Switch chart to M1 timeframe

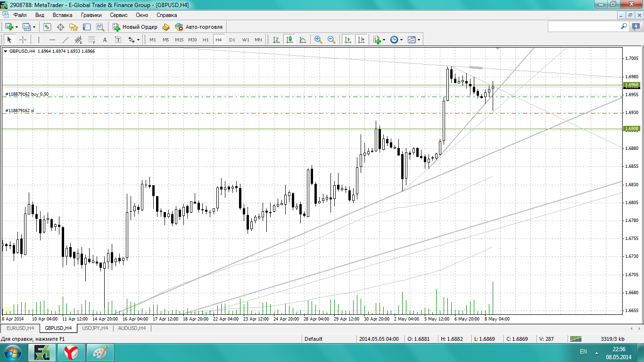[153, 40]
